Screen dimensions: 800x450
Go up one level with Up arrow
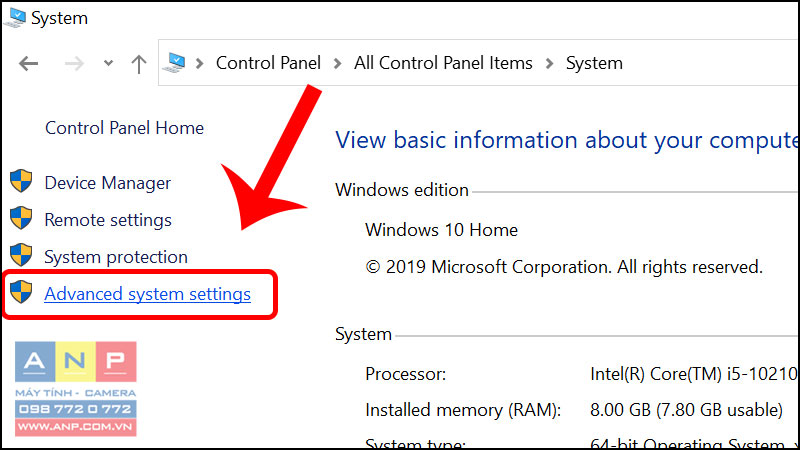pos(139,64)
